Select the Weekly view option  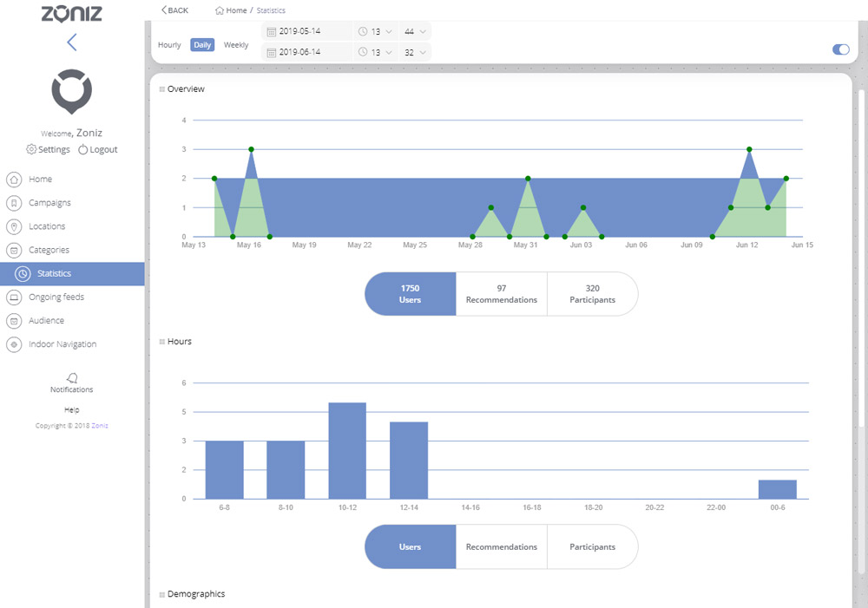point(236,45)
